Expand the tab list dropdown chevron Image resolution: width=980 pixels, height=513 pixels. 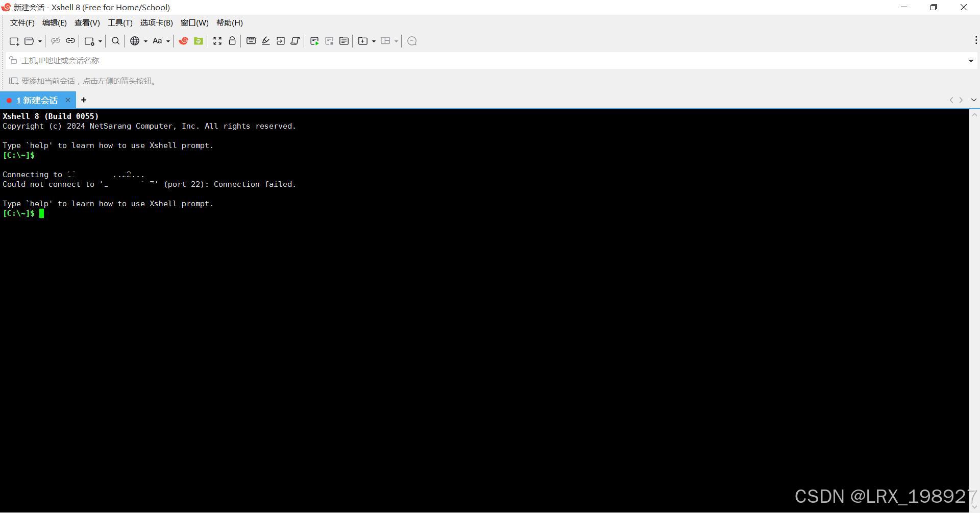click(973, 100)
